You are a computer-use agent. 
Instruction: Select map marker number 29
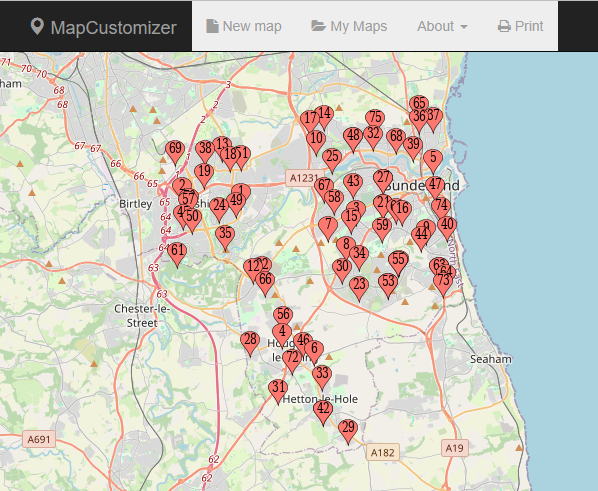pyautogui.click(x=348, y=429)
